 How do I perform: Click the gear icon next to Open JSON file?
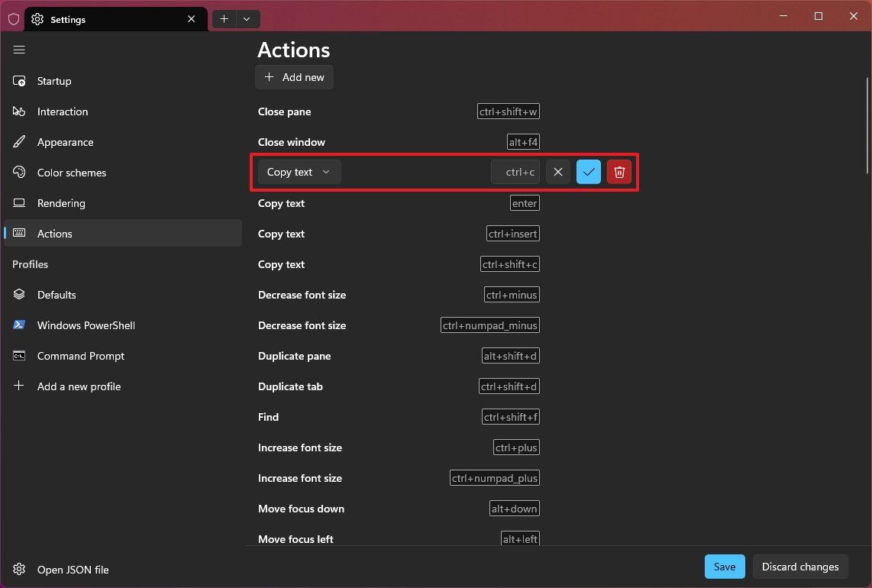(19, 569)
